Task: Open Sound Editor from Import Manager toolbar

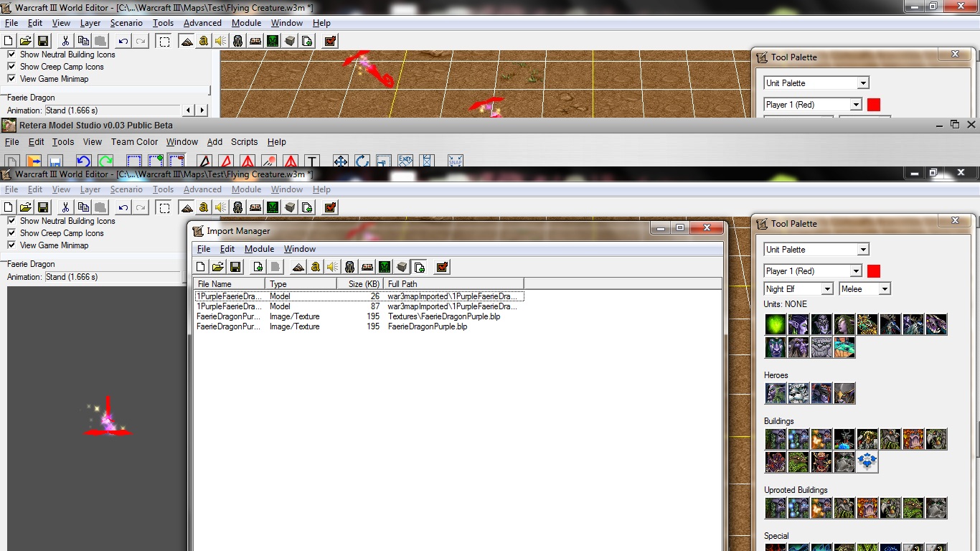Action: [x=332, y=267]
